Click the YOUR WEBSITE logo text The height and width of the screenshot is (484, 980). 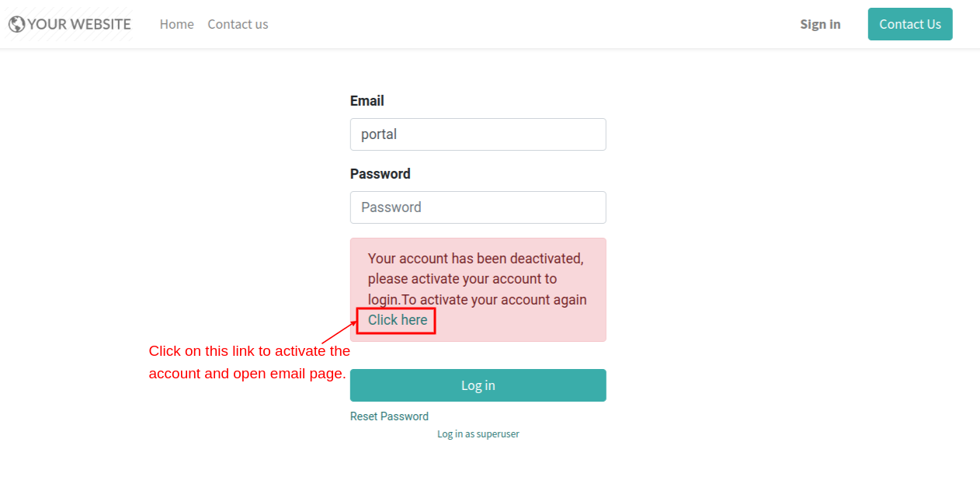point(79,24)
